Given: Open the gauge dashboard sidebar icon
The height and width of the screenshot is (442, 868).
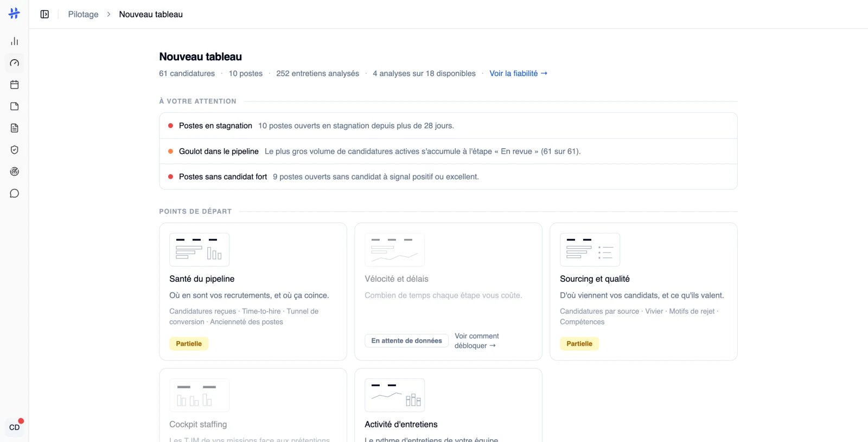Looking at the screenshot, I should (x=15, y=63).
